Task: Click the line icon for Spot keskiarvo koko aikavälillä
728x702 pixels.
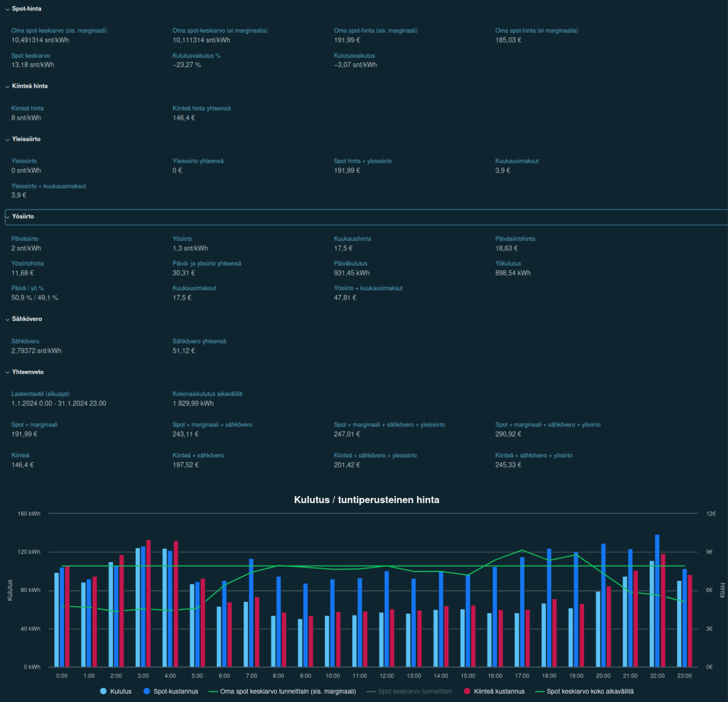Action: pos(540,691)
